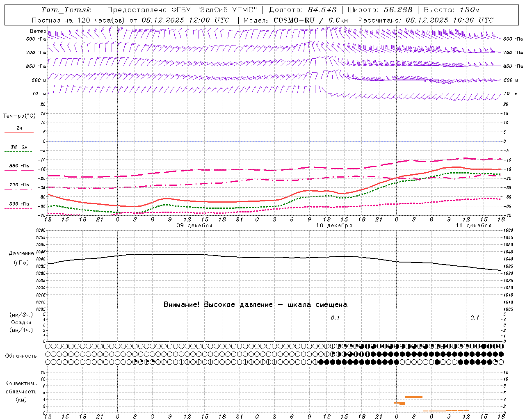Click the 10 декабря date label
The width and height of the screenshot is (525, 420).
click(334, 226)
